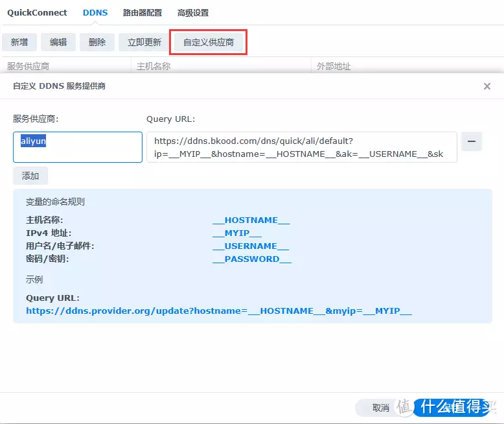Click the 变量的命名规则 heading
Viewport: 504px width, 424px height.
pyautogui.click(x=55, y=202)
